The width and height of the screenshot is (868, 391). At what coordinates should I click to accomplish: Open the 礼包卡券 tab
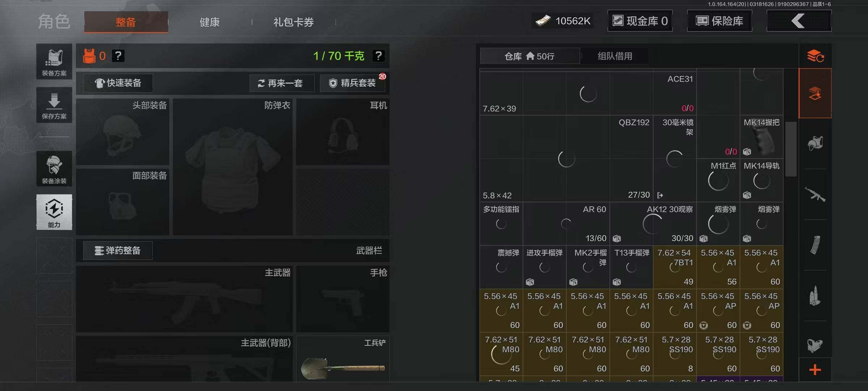[x=293, y=22]
